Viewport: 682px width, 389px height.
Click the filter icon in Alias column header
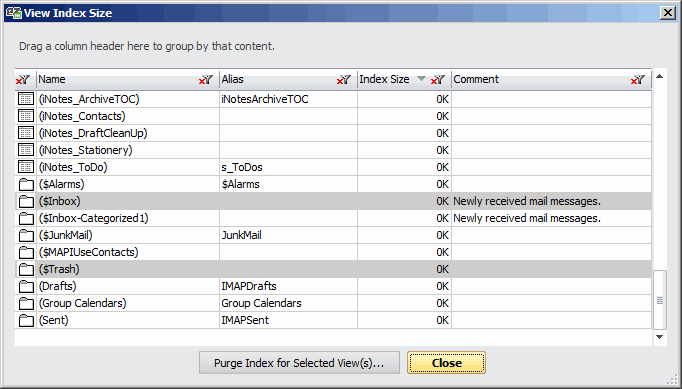pyautogui.click(x=344, y=80)
